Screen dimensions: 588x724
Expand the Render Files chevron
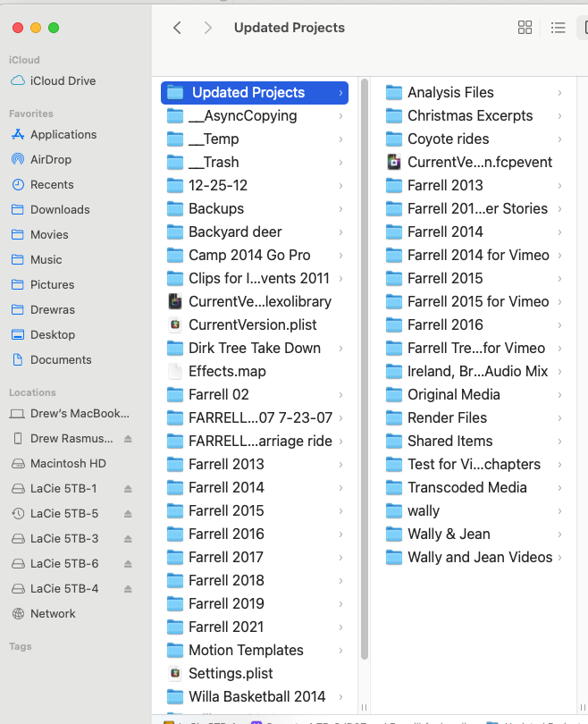pyautogui.click(x=559, y=418)
